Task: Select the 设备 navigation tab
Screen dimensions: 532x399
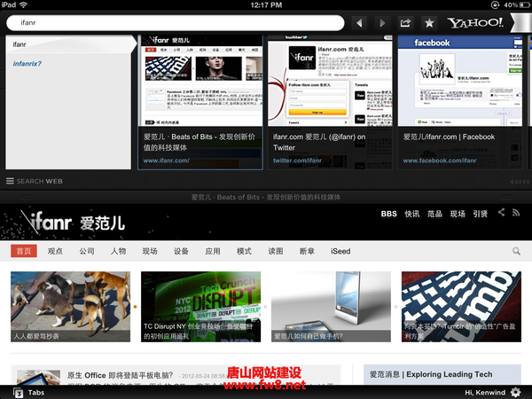Action: (181, 251)
